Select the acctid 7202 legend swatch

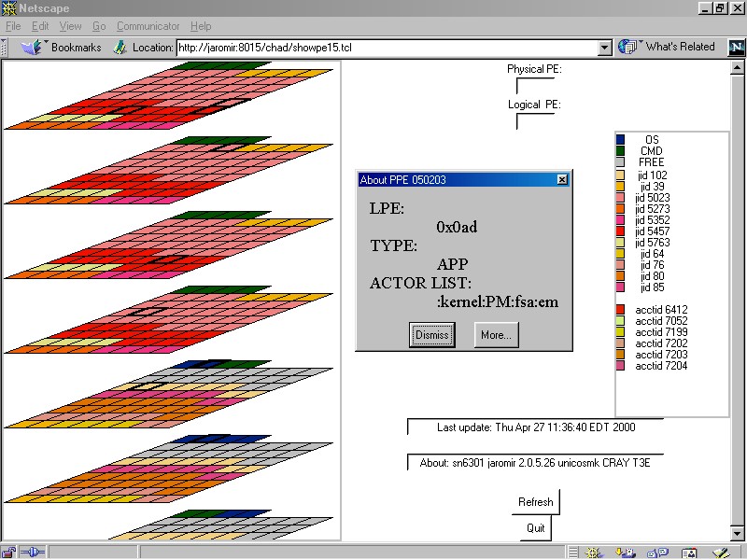620,343
